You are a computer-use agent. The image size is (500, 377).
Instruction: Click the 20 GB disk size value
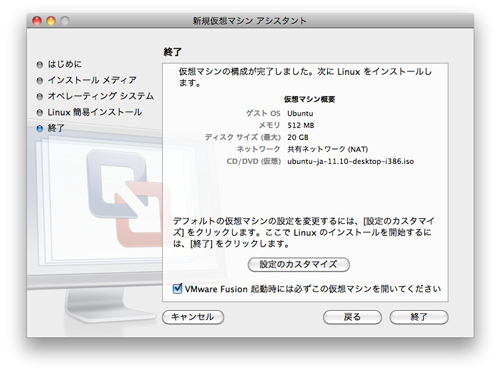298,137
